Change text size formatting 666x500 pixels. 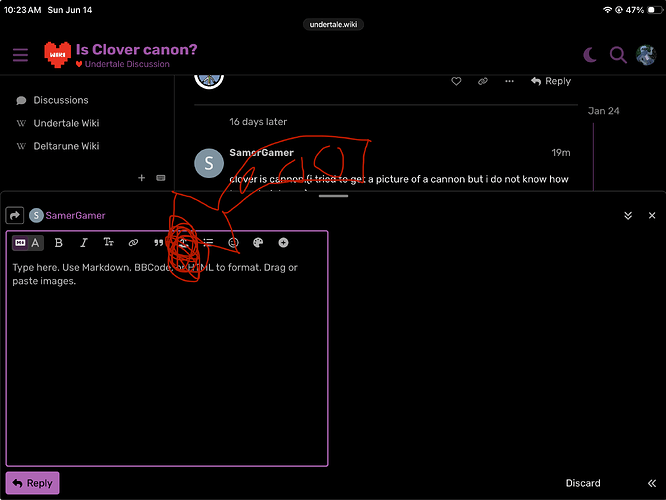coord(108,243)
